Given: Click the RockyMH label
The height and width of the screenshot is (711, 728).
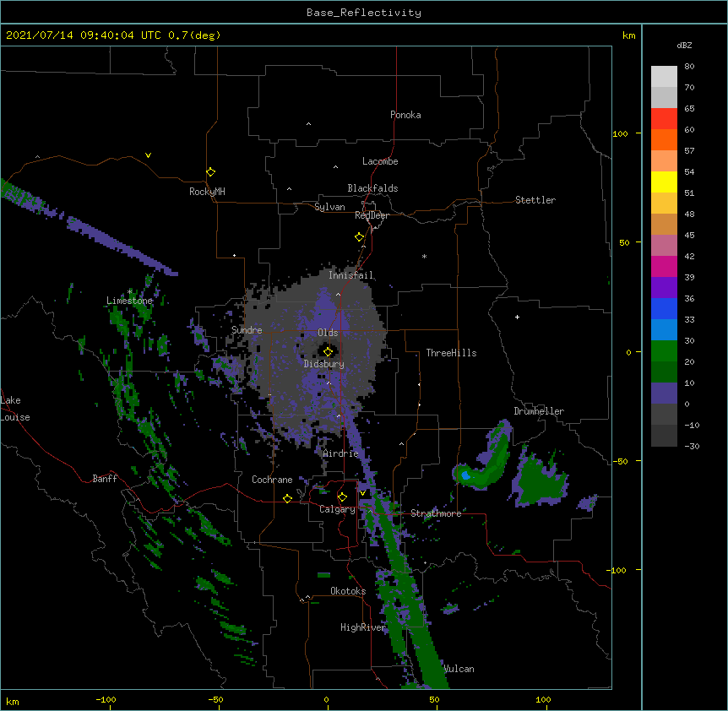Looking at the screenshot, I should click(207, 191).
